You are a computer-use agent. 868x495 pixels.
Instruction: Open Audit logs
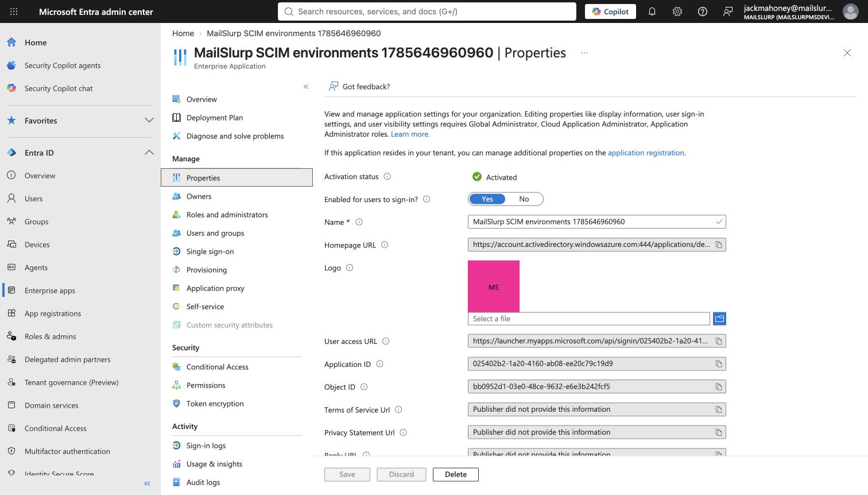point(203,482)
